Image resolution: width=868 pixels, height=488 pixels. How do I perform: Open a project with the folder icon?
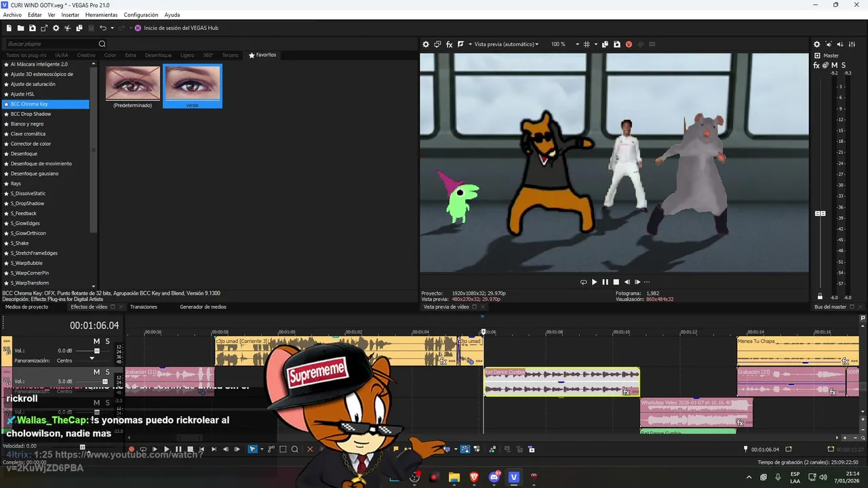(x=20, y=28)
